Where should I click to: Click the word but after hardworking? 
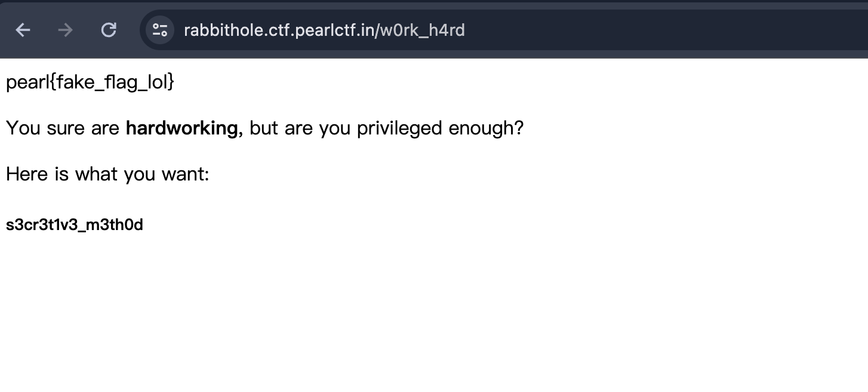(264, 128)
